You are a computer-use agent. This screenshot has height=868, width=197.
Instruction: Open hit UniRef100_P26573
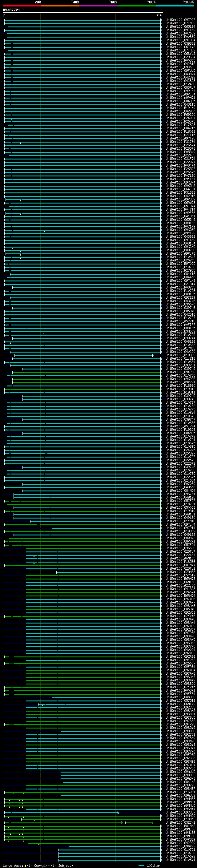pos(180,122)
